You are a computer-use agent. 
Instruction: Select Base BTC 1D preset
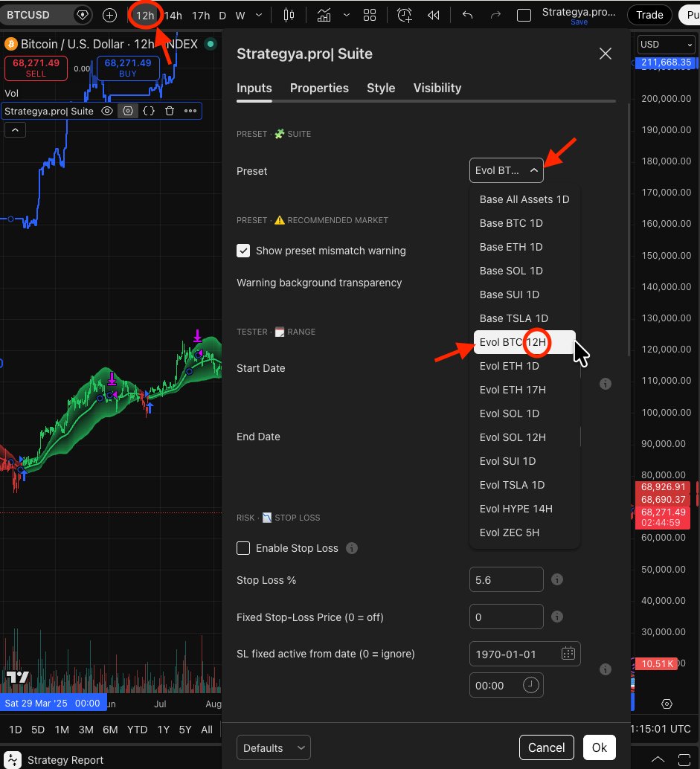[524, 223]
